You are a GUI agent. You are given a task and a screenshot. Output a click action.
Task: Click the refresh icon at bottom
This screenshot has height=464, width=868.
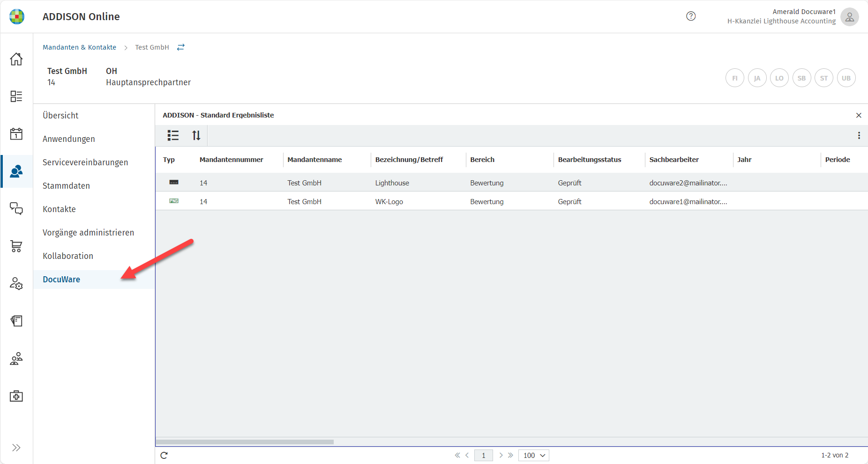[x=164, y=455]
